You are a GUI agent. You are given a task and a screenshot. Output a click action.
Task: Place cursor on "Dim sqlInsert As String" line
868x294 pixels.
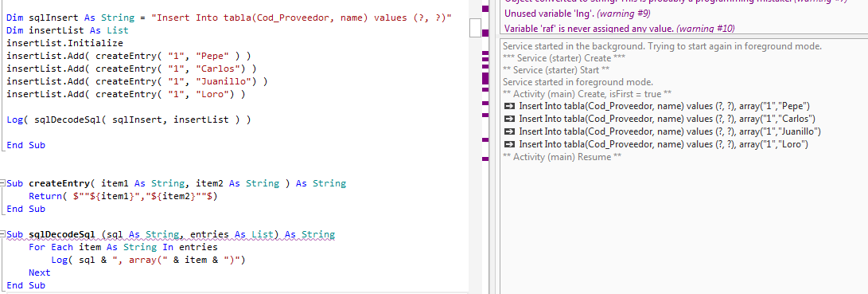coord(230,18)
